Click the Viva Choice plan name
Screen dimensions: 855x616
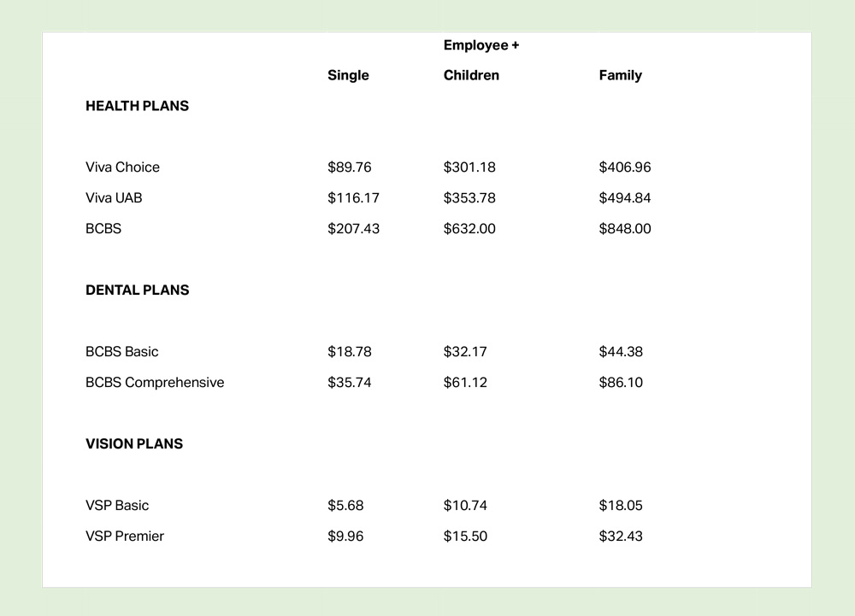tap(122, 167)
